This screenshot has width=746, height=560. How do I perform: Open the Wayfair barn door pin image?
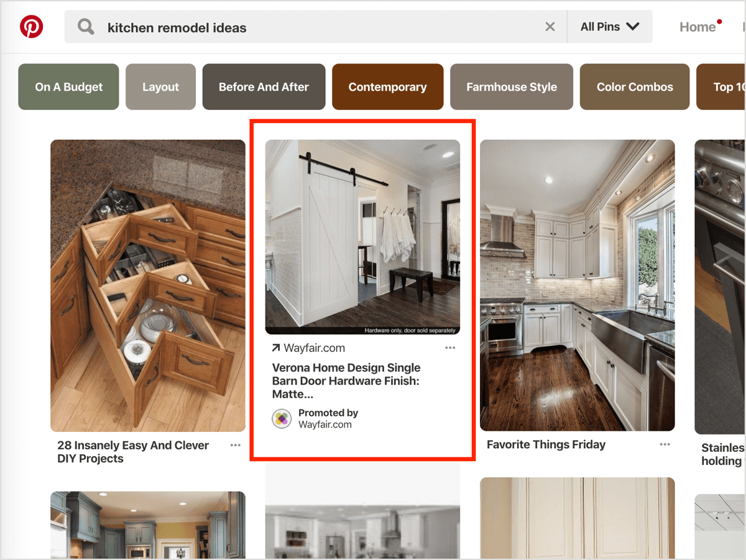[x=362, y=237]
